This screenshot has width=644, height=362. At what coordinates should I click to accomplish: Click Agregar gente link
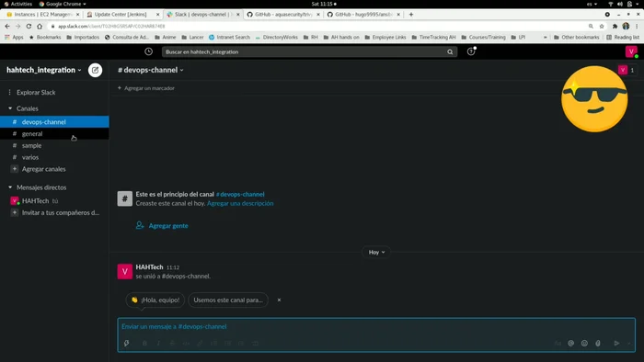coord(162,225)
